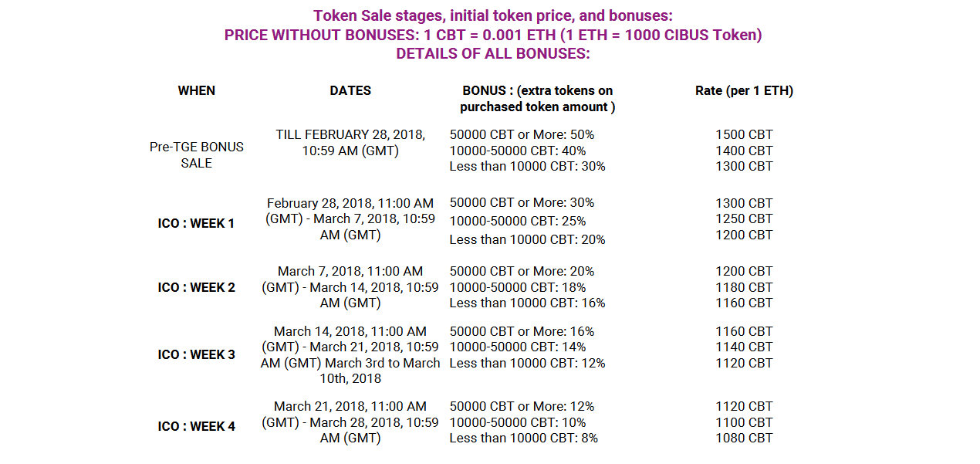Click the WHEN column header

pyautogui.click(x=197, y=90)
